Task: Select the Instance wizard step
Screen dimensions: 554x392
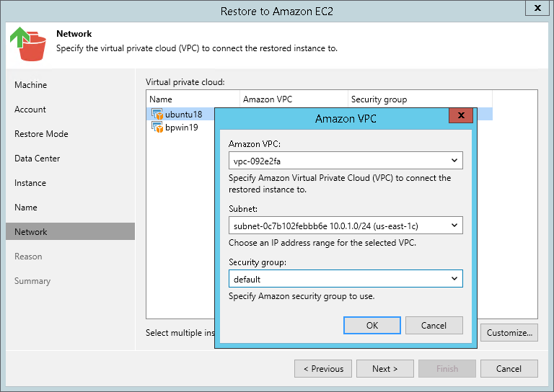Action: coord(30,183)
